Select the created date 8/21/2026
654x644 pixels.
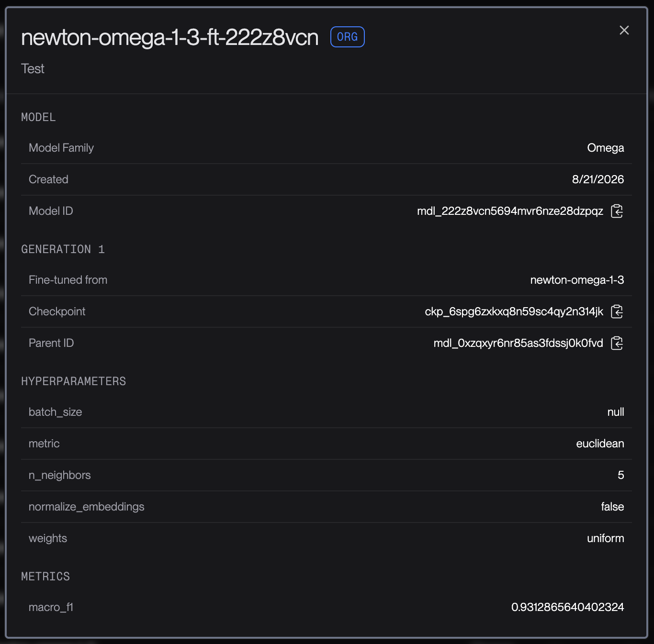click(x=598, y=179)
